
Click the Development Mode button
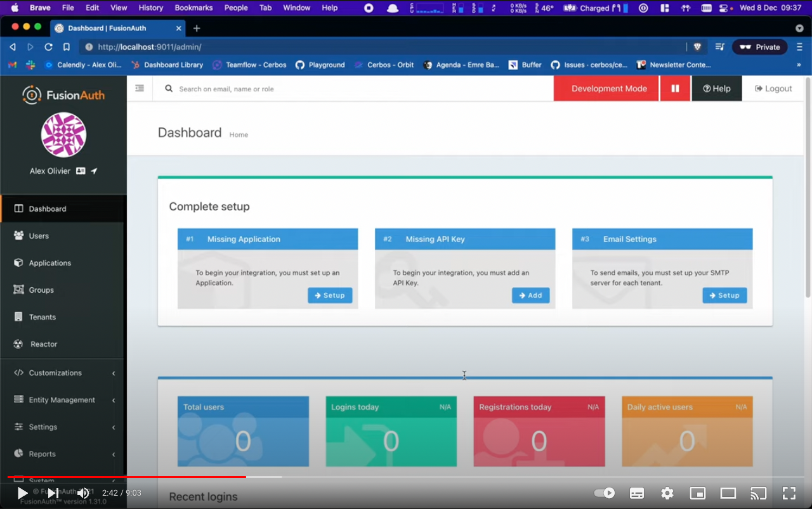(606, 89)
